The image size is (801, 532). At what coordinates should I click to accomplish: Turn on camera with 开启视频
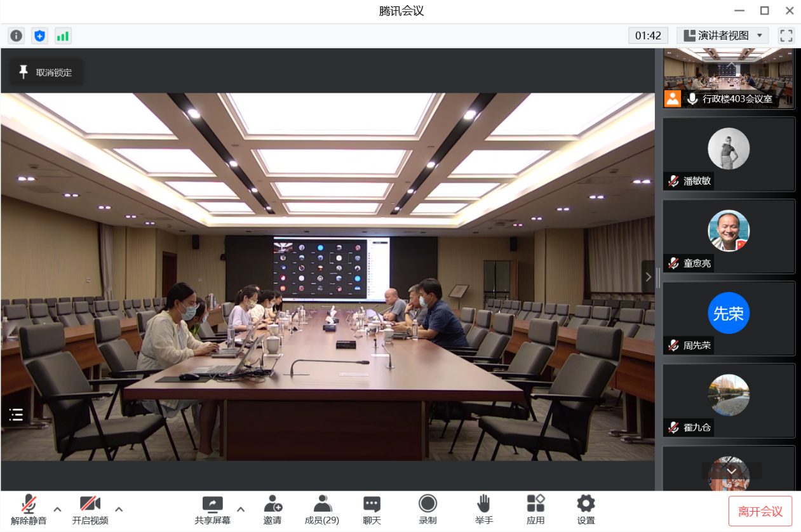click(90, 510)
